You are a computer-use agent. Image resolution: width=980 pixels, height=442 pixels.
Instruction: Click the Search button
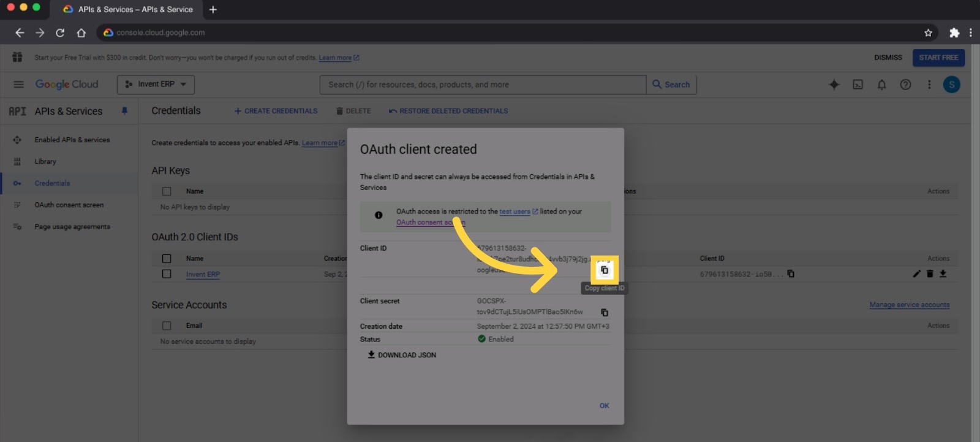click(x=671, y=85)
